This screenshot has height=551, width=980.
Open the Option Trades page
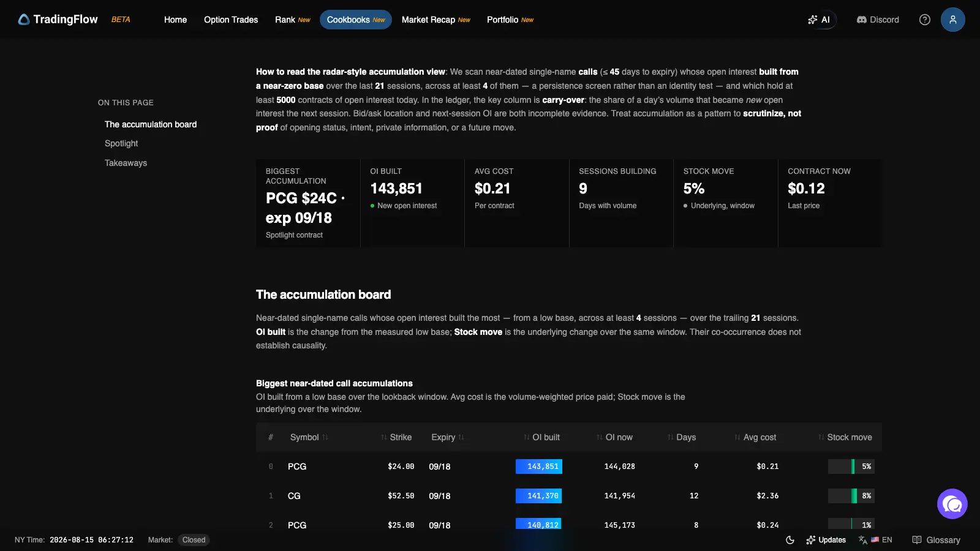point(231,20)
